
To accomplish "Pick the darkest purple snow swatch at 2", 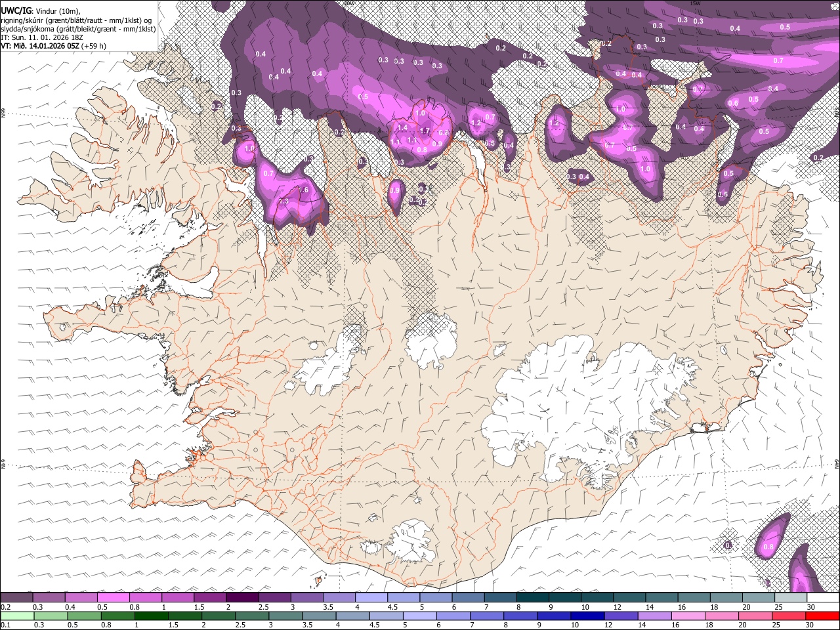I will click(242, 598).
